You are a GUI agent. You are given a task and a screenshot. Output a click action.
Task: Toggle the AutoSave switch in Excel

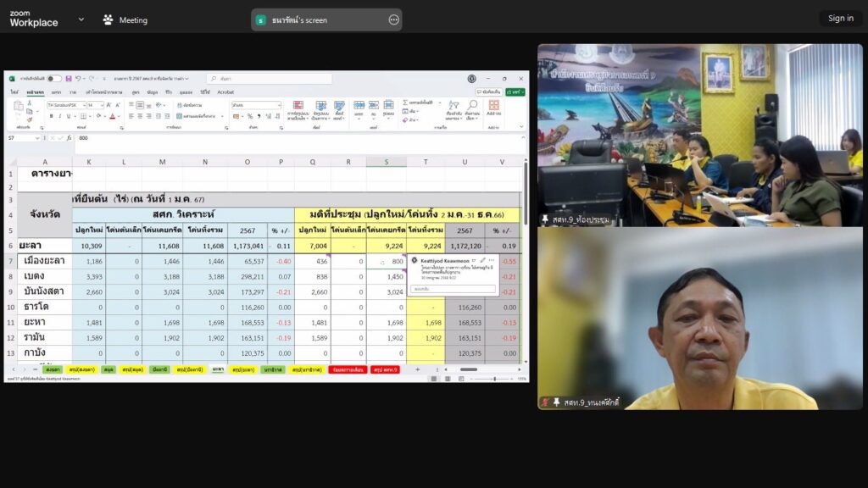point(53,79)
